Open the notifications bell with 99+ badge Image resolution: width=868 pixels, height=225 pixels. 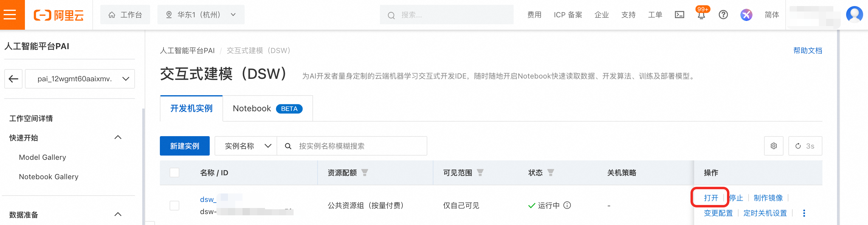pos(701,15)
